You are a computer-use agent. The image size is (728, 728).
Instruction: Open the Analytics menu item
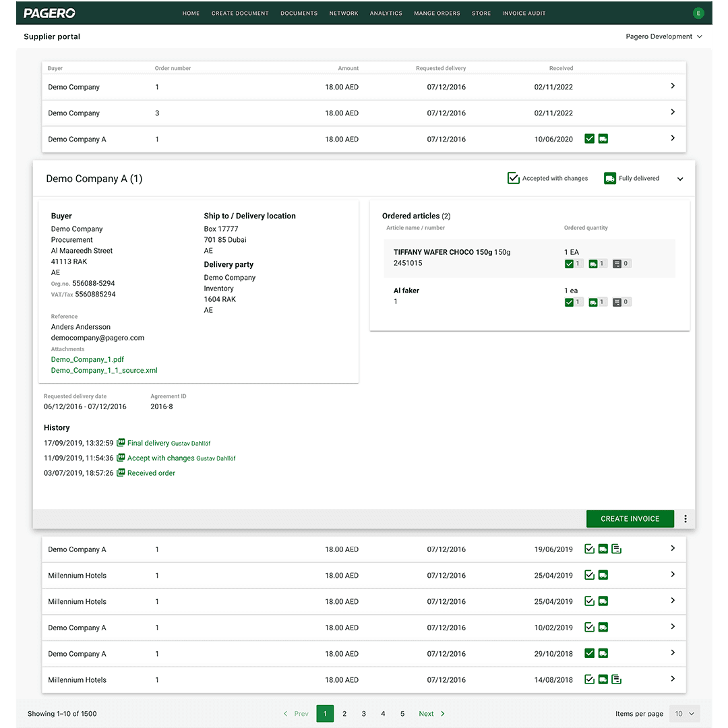pyautogui.click(x=386, y=13)
